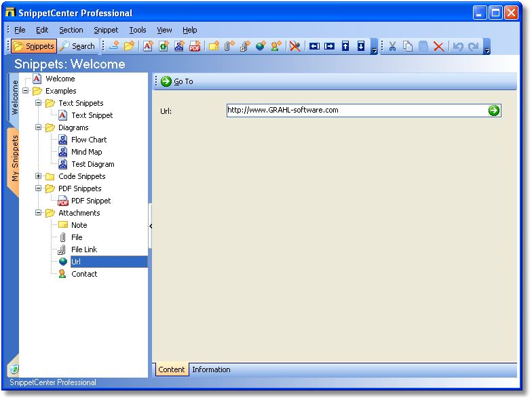Screen dimensions: 532x400
Task: Open the Tools menu
Action: (137, 30)
